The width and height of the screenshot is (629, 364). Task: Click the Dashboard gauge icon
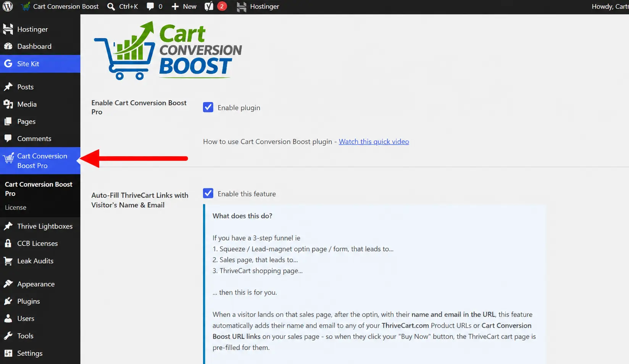pyautogui.click(x=8, y=46)
